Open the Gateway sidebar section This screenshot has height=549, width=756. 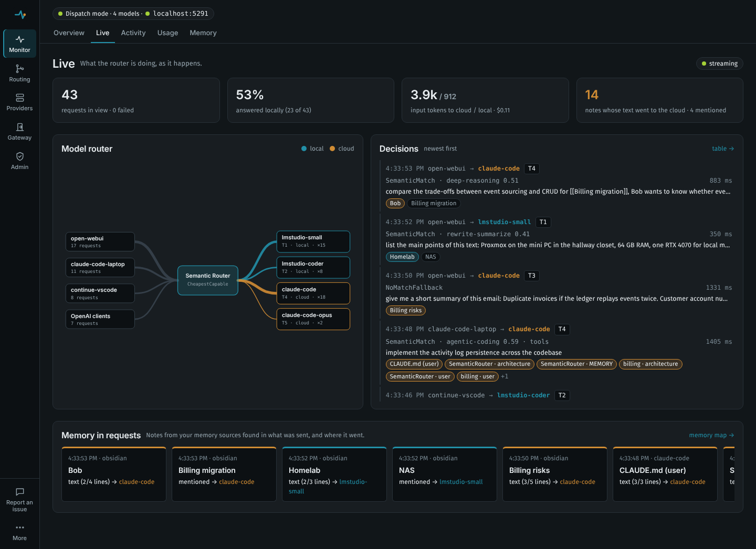[19, 131]
